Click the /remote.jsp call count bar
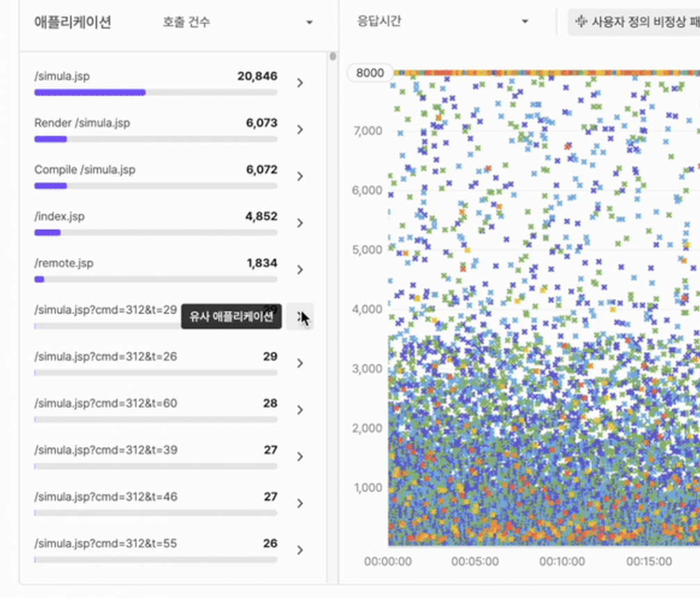This screenshot has height=598, width=700. pyautogui.click(x=156, y=280)
